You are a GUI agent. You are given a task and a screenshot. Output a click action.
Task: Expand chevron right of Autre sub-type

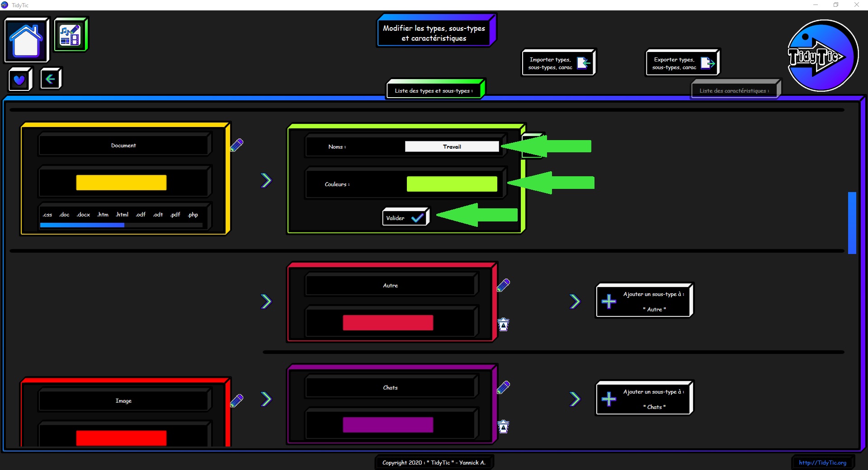click(x=575, y=301)
